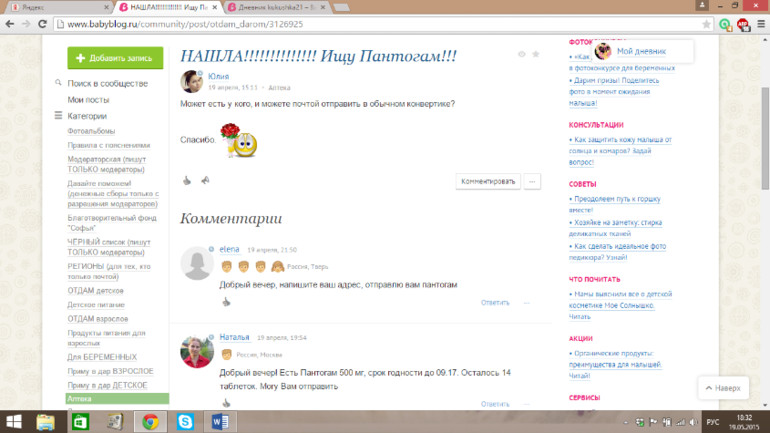This screenshot has width=770, height=433.
Task: Click the thumbs-up icon under the post
Action: coord(186,181)
